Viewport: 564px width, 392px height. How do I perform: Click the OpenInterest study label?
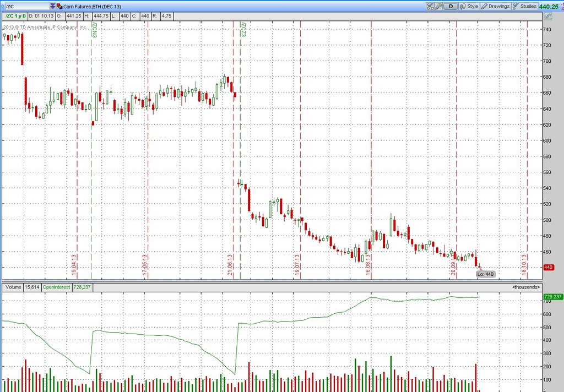[57, 287]
